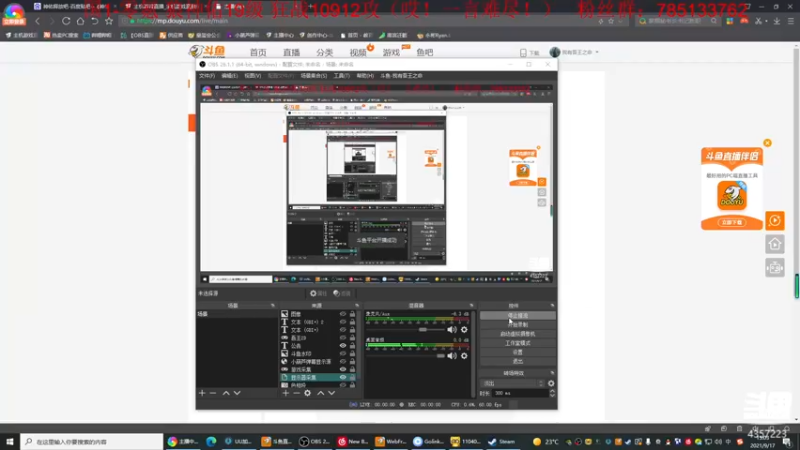Viewport: 800px width, 450px height.
Task: Pop out the Audio Mixer dock panel icon
Action: point(471,305)
